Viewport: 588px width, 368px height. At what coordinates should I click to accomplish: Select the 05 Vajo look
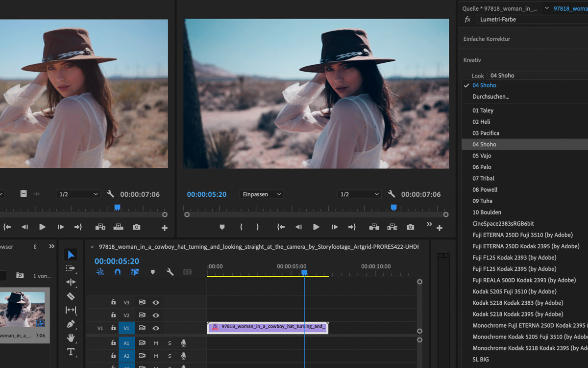coord(482,156)
